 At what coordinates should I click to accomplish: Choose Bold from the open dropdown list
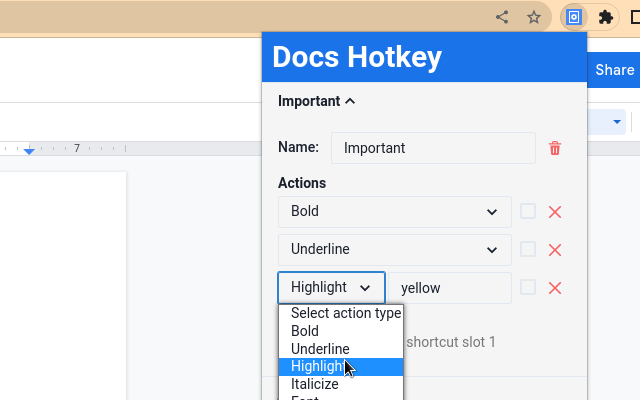click(341, 331)
